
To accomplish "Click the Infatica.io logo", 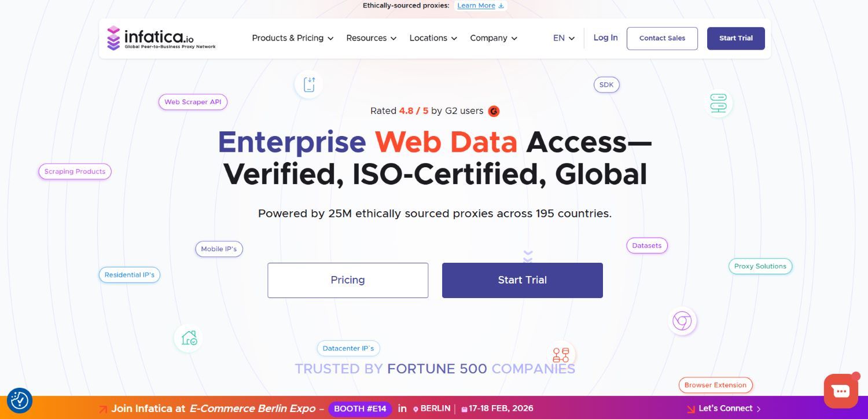I will 161,38.
